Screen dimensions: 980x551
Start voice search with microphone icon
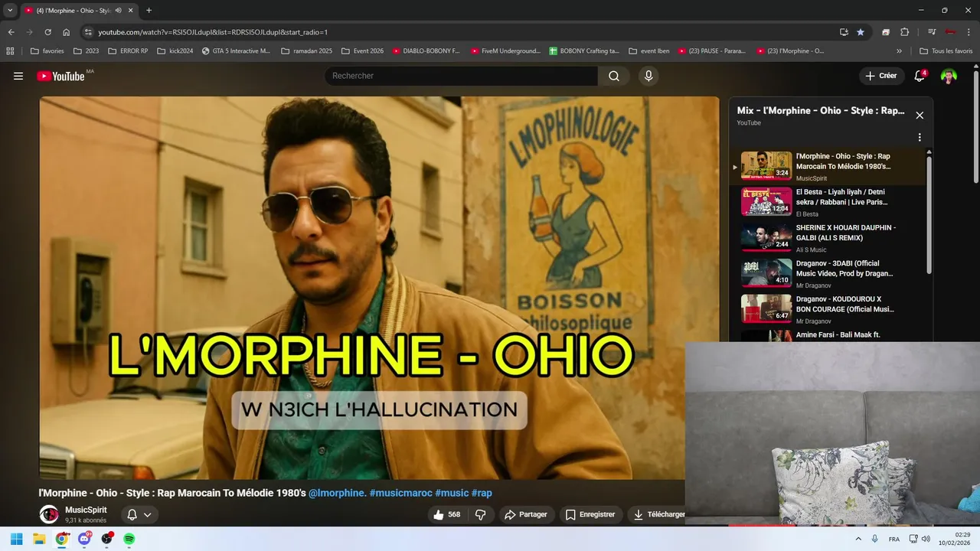(648, 76)
